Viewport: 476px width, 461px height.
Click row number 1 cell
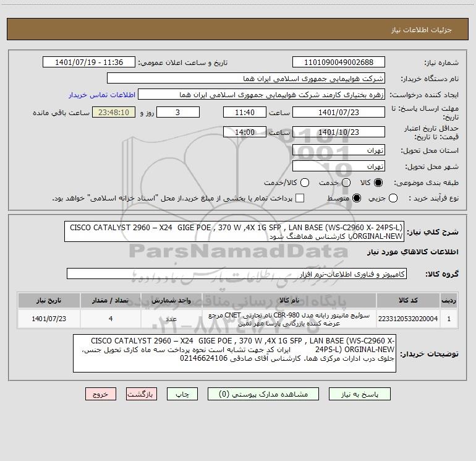point(449,319)
